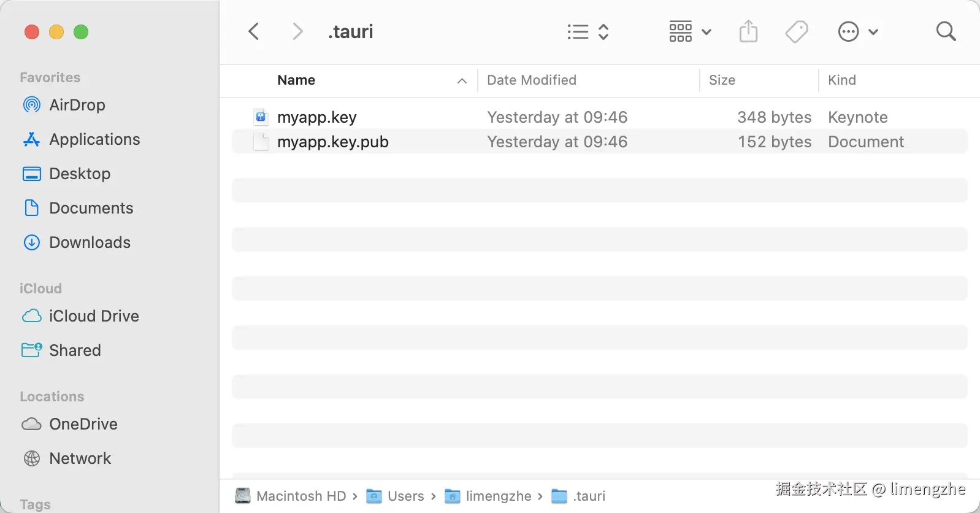Open the Finder search magnifier
980x513 pixels.
pyautogui.click(x=946, y=31)
